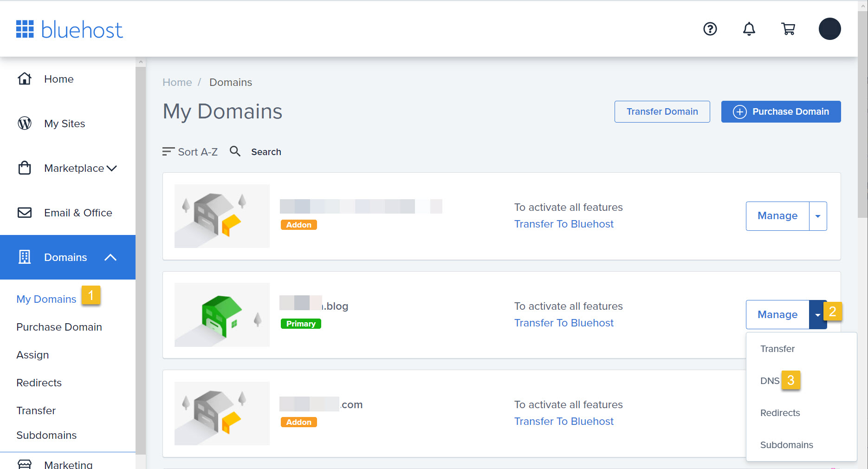
Task: Click the sidebar scrollbar's up arrow
Action: coord(141,62)
